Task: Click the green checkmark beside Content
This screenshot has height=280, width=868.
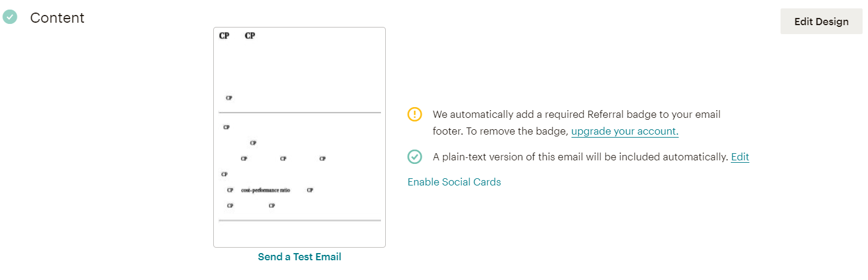Action: 10,17
